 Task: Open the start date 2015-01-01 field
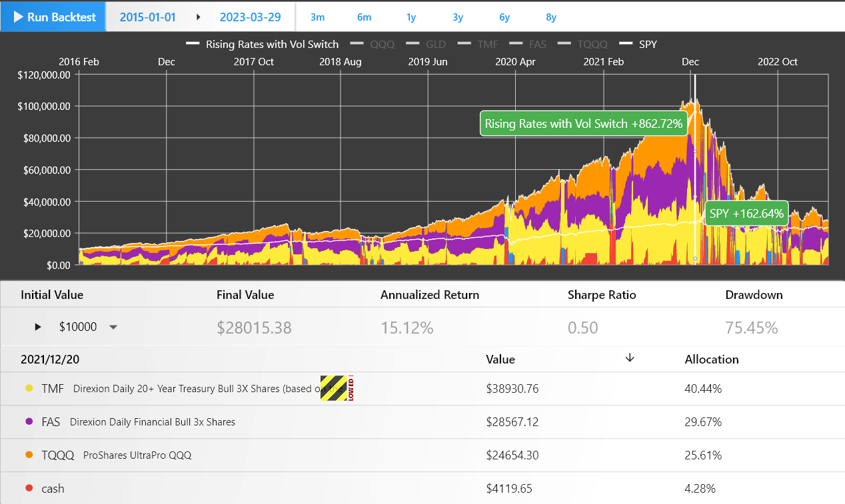(147, 17)
